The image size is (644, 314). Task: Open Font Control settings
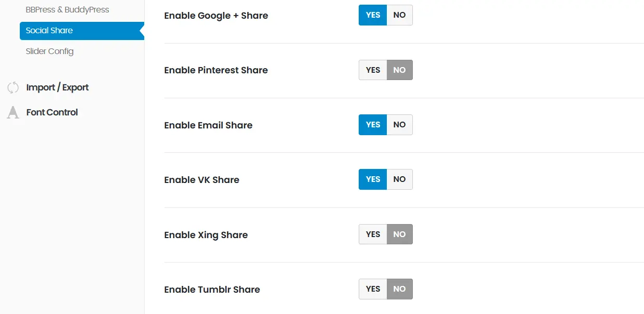coord(52,112)
